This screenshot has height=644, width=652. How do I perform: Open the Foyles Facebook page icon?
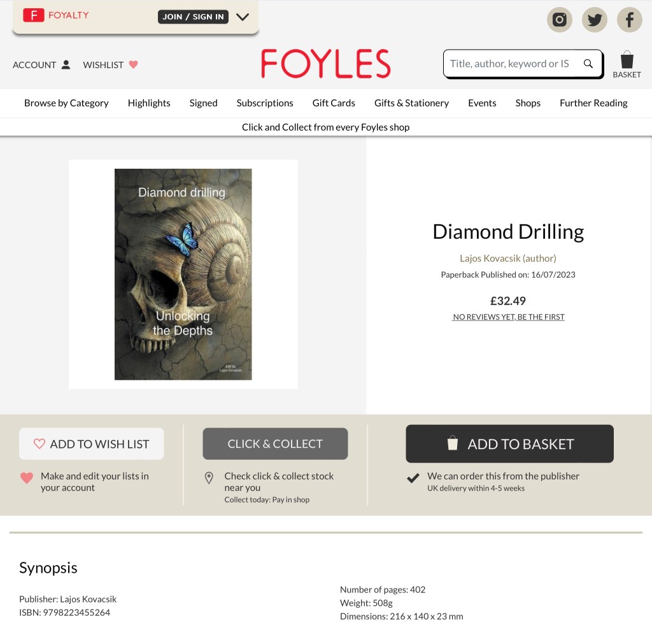pos(629,19)
